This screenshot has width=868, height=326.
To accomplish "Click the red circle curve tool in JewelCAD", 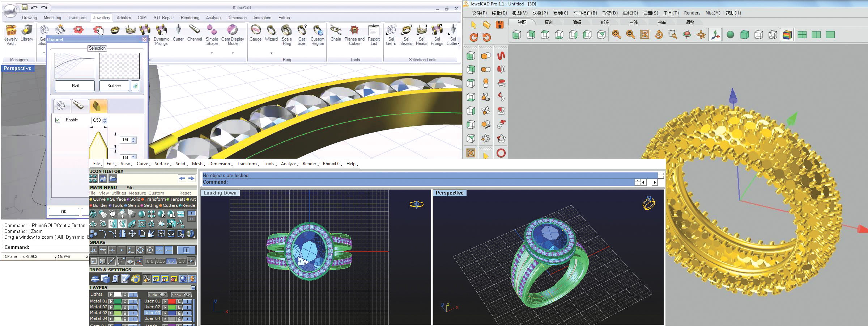I will tap(501, 153).
